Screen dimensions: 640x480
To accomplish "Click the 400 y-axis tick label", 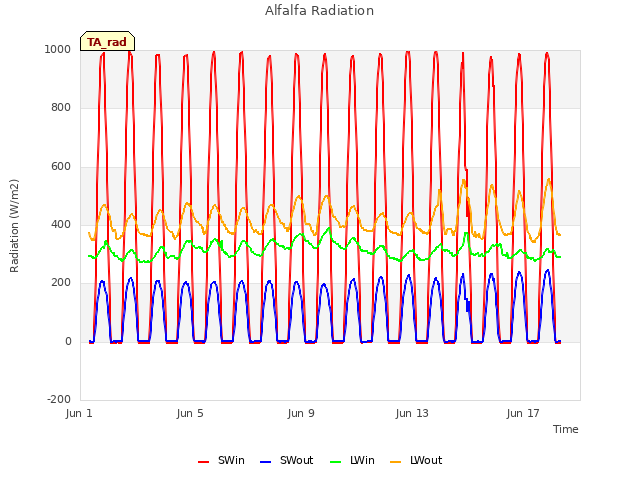I will coord(61,224).
